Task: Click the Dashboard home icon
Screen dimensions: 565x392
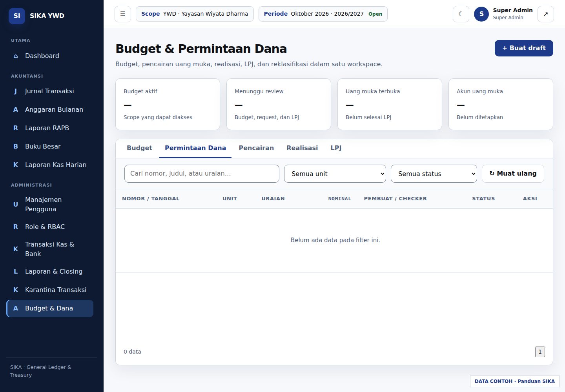Action: click(16, 56)
